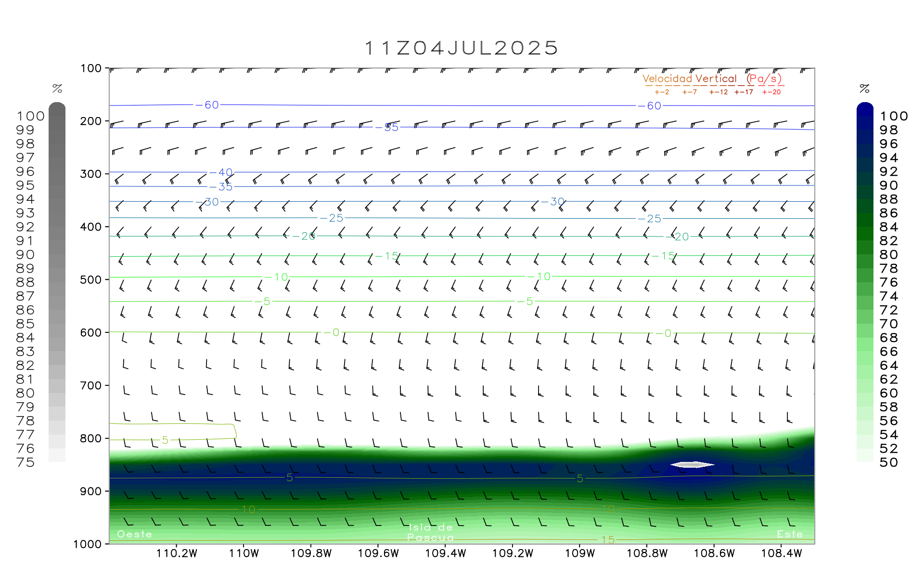Click the 109.4W longitude axis label
Screen dimensions: 924x578
coord(446,553)
